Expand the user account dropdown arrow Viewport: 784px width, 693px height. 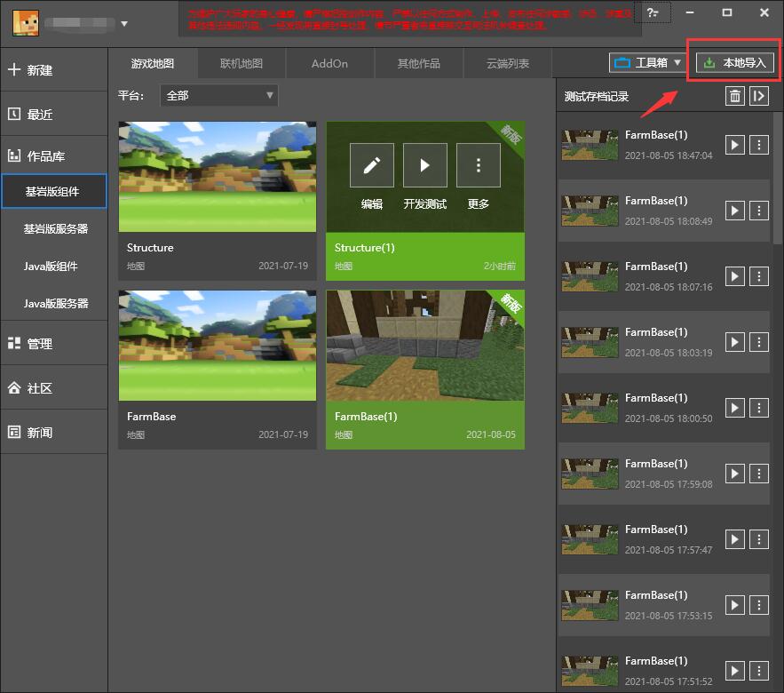point(124,24)
